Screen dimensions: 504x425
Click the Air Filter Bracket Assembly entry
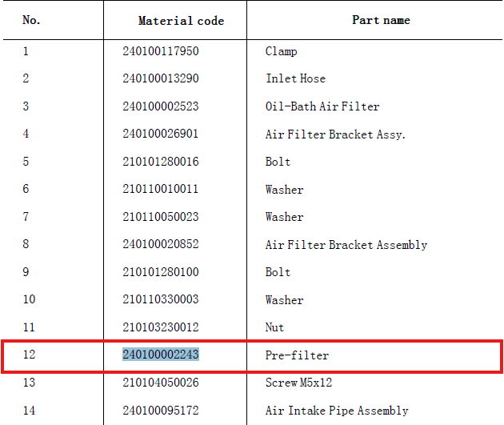[x=346, y=245]
